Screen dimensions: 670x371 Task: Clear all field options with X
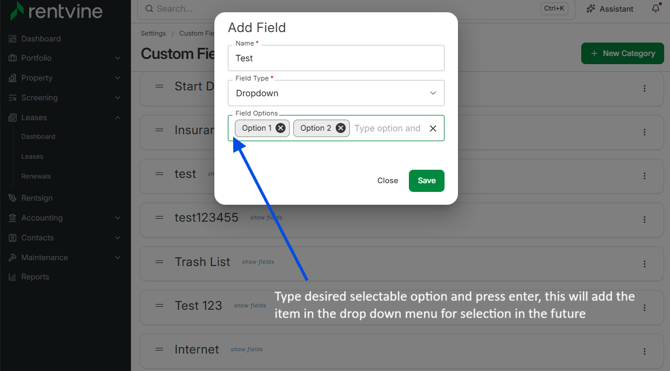(433, 128)
